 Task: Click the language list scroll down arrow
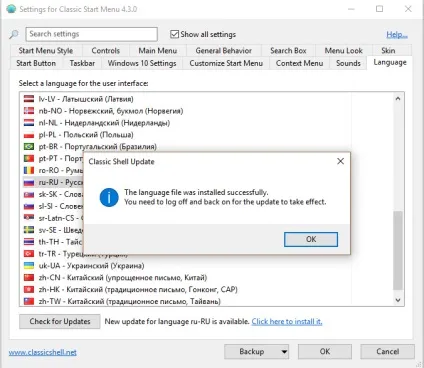[x=398, y=300]
